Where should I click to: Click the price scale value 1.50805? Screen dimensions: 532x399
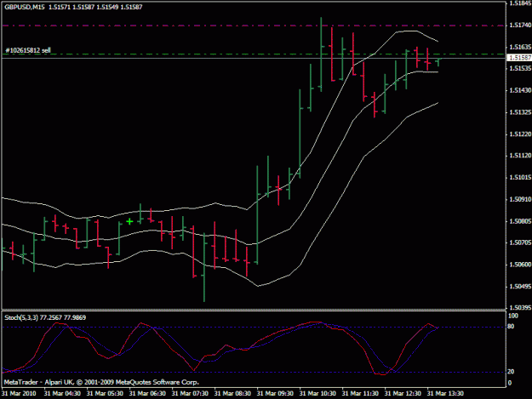tap(520, 221)
